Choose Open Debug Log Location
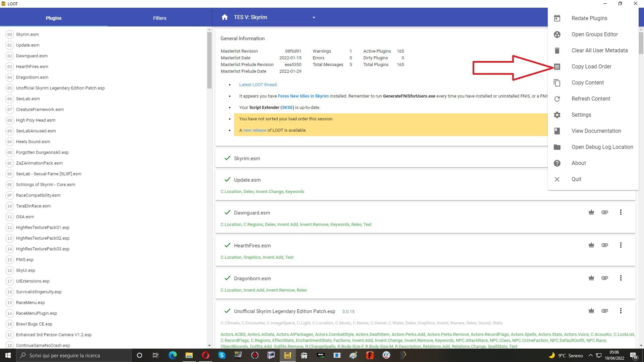The image size is (644, 362). coord(593,147)
